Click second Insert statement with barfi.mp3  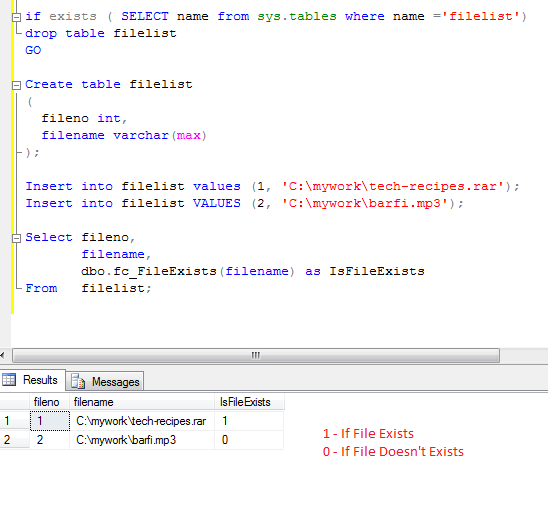(245, 204)
